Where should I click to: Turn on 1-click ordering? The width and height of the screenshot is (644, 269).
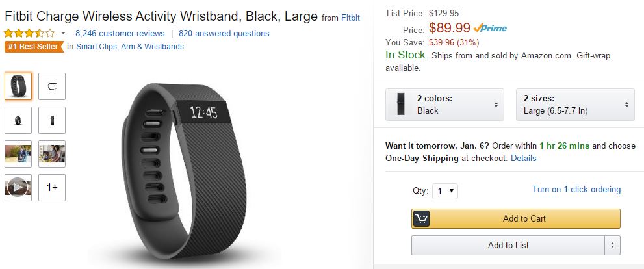click(576, 190)
